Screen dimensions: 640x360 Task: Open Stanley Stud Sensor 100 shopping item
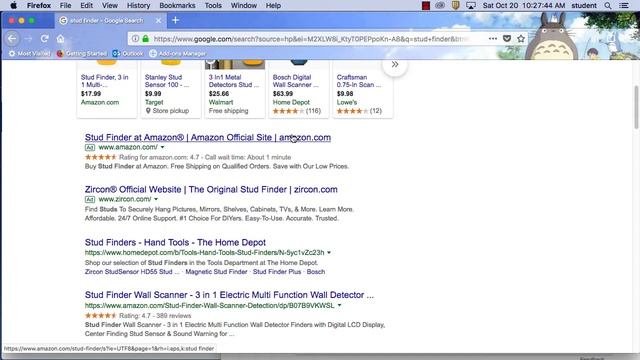click(x=167, y=81)
